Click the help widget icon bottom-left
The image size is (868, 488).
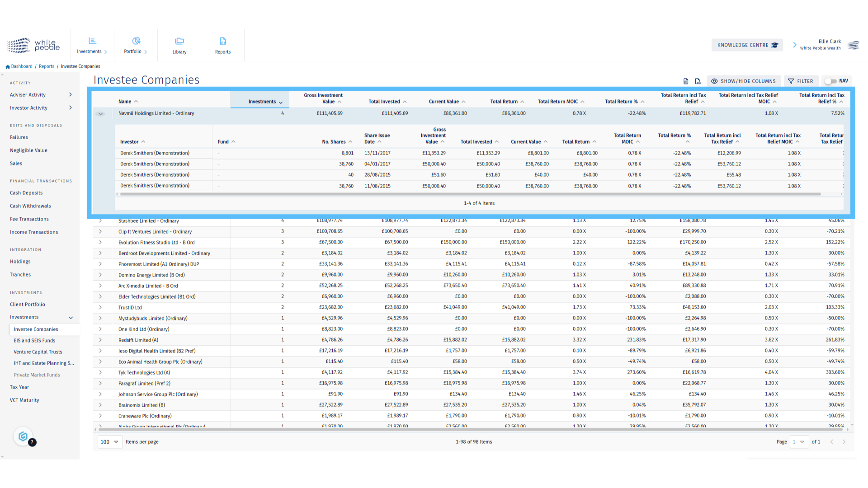pos(24,436)
